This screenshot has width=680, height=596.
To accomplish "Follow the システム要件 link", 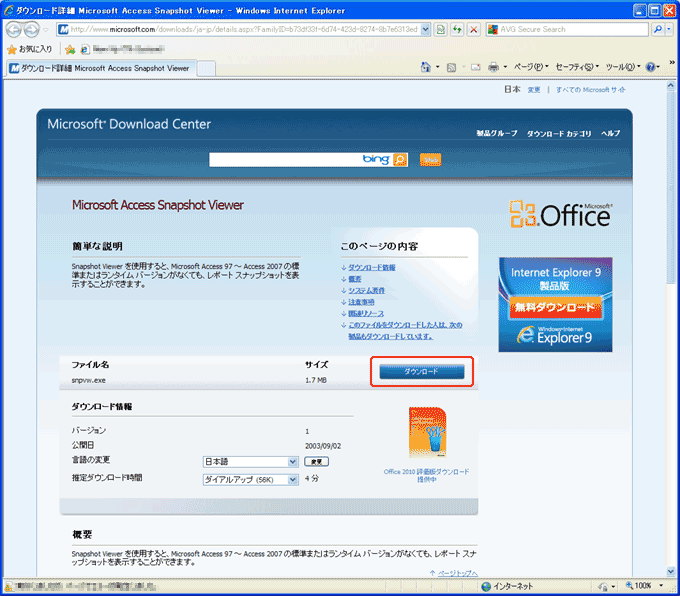I will click(x=366, y=290).
